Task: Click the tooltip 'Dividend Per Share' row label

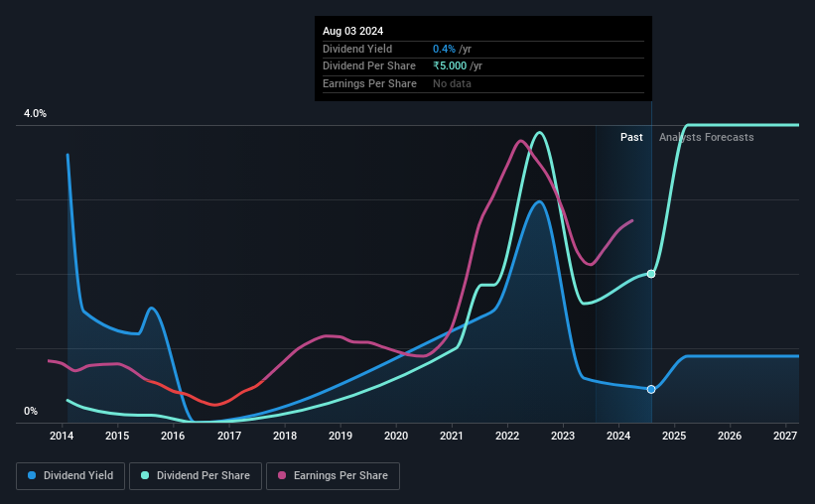Action: 369,66
